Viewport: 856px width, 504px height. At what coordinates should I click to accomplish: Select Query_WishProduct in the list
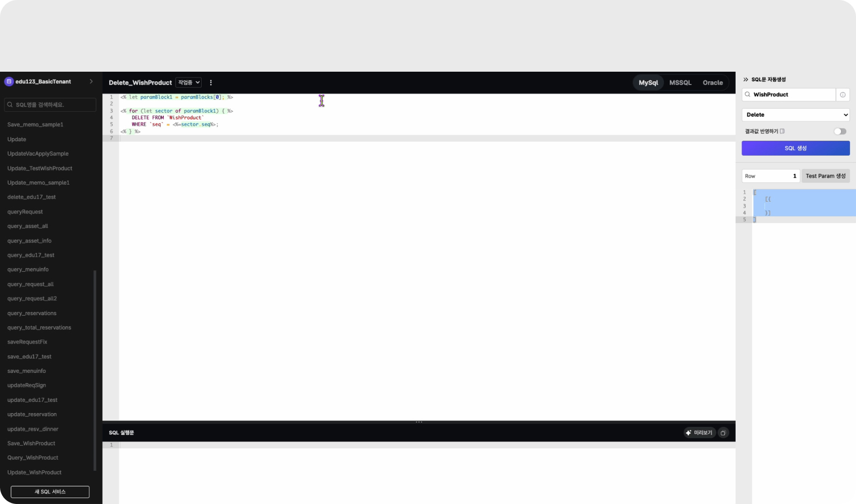tap(33, 458)
